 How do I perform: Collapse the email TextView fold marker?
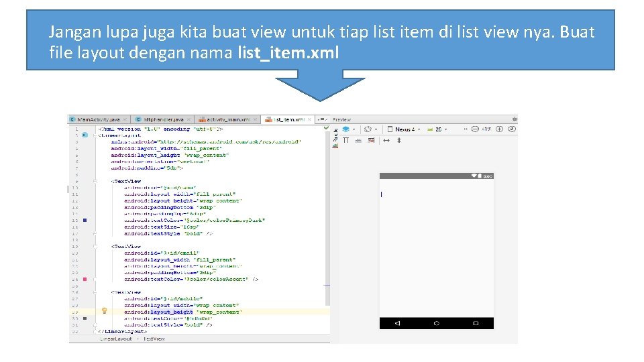point(95,247)
